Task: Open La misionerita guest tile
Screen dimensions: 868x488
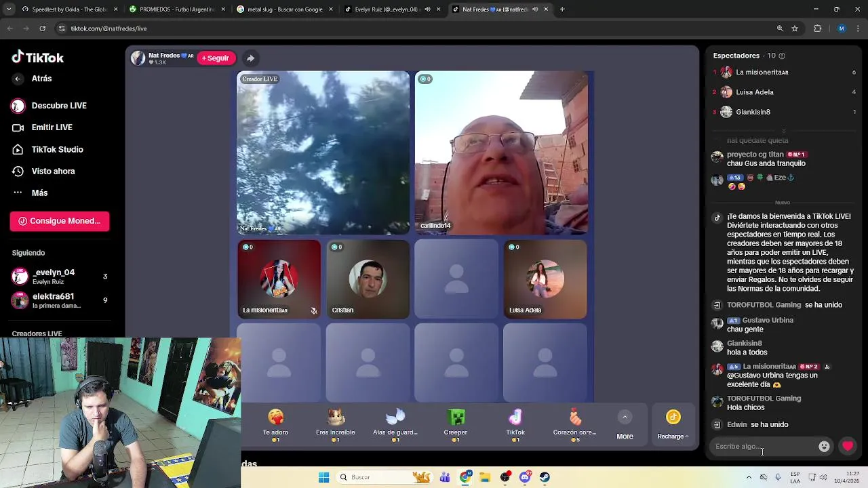Action: pos(279,279)
